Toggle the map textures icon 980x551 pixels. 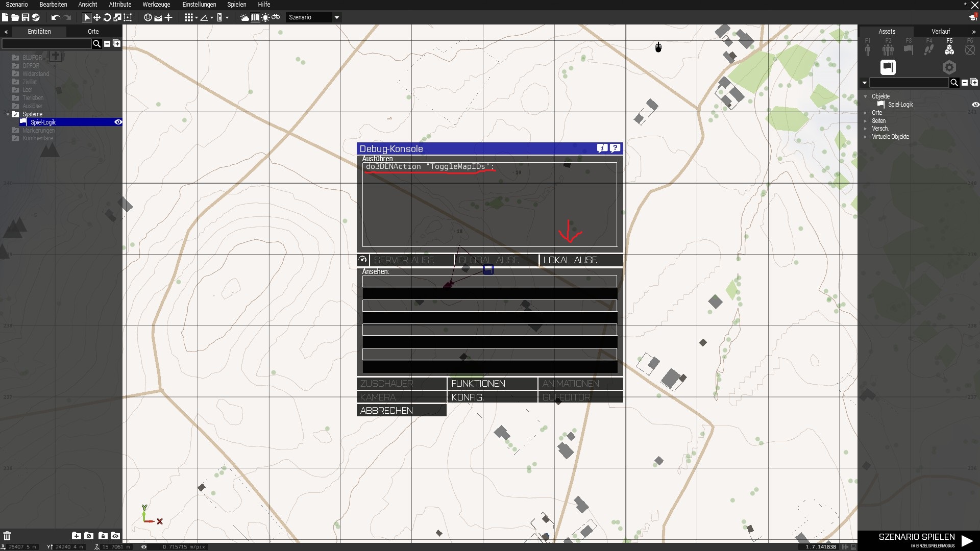coord(255,17)
